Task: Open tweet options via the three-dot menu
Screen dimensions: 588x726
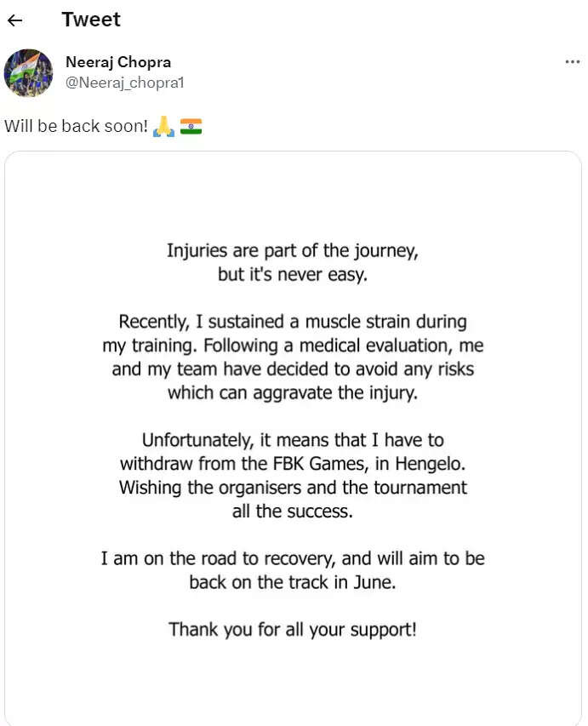Action: click(x=573, y=61)
